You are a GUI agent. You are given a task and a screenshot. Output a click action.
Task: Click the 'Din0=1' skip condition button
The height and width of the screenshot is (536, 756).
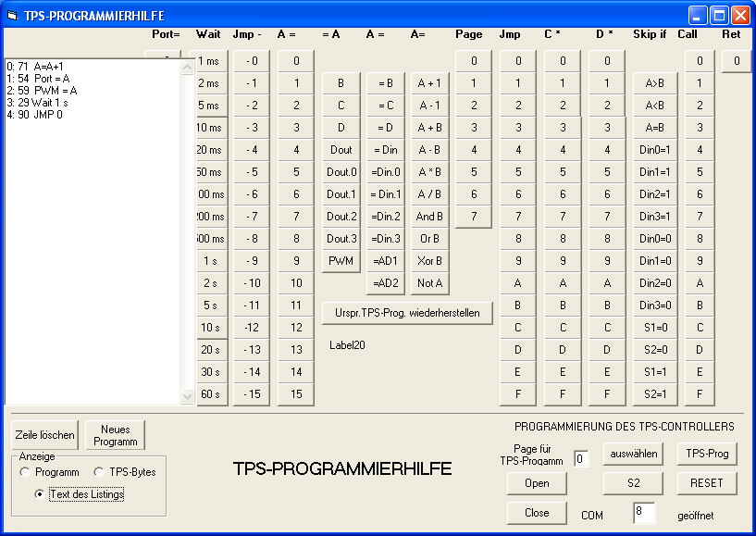654,150
